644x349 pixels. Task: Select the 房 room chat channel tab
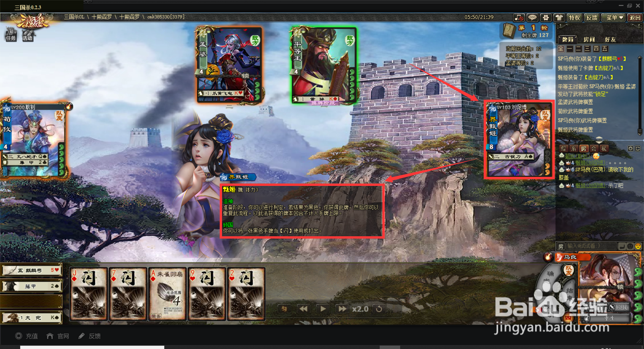point(584,148)
